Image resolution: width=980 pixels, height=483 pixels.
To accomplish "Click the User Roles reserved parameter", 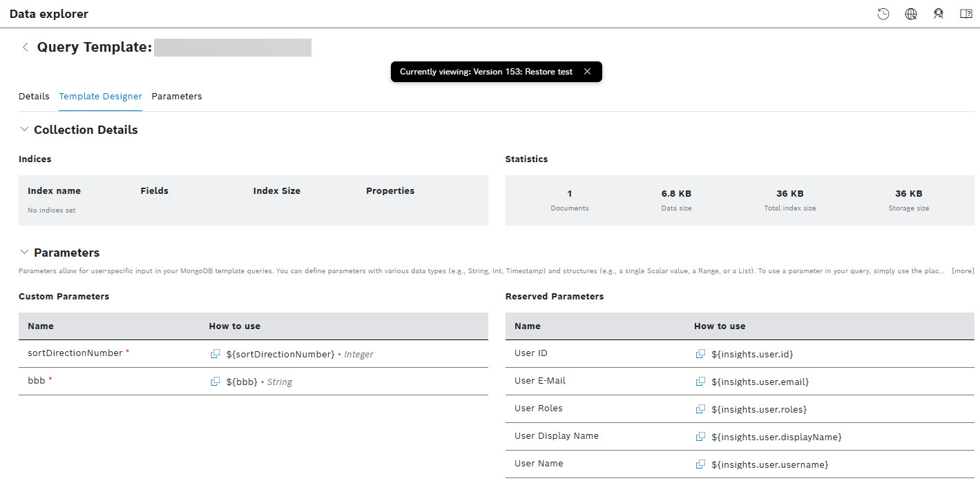I will coord(539,408).
